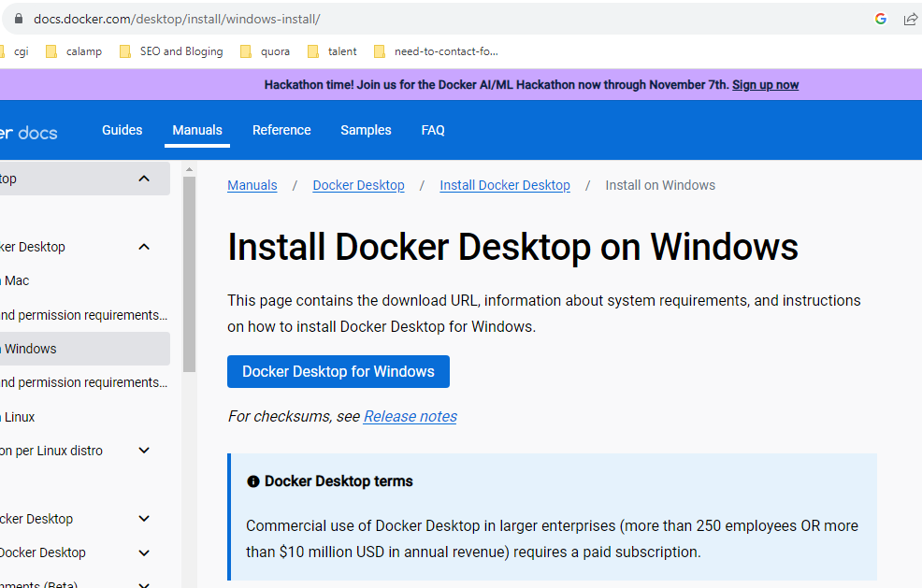Download Docker Desktop for Windows button
The height and width of the screenshot is (588, 922).
point(339,372)
